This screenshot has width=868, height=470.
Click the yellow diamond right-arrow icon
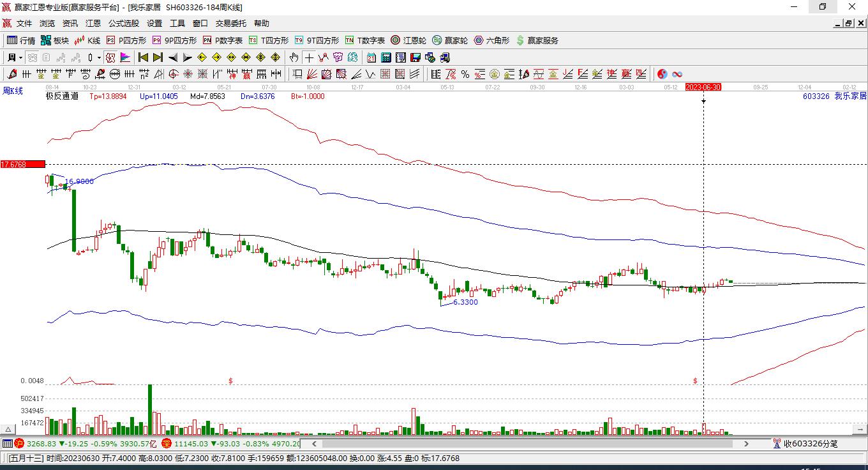pyautogui.click(x=216, y=57)
